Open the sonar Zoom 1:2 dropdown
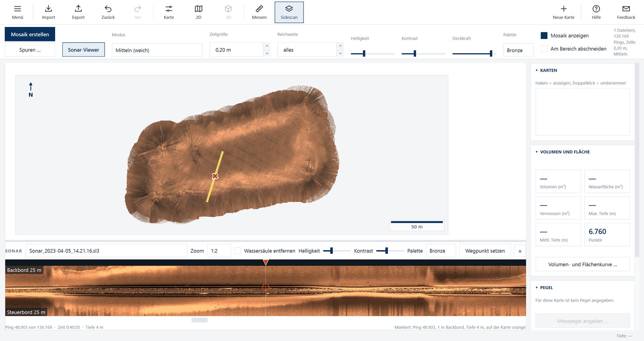This screenshot has width=644, height=341. (x=219, y=251)
